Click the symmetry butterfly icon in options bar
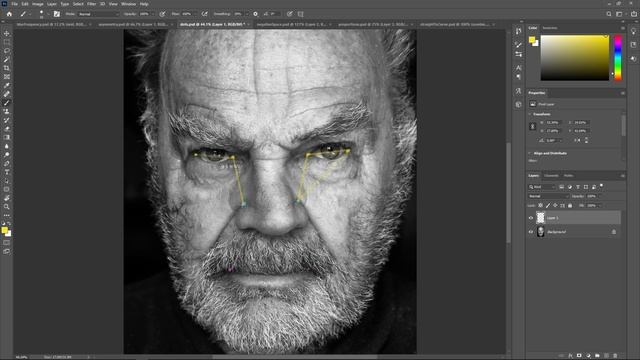Viewport: 640px width, 360px height. [x=301, y=14]
